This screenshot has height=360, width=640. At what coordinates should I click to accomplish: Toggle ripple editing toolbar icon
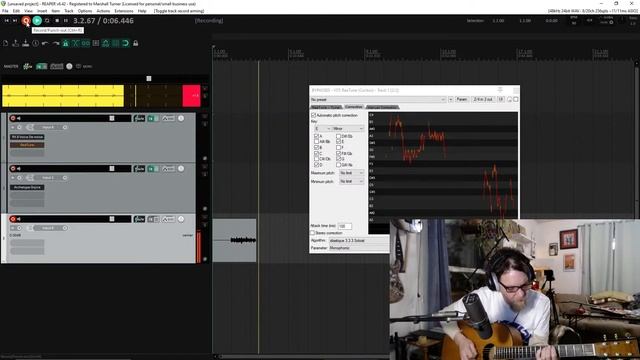click(96, 43)
